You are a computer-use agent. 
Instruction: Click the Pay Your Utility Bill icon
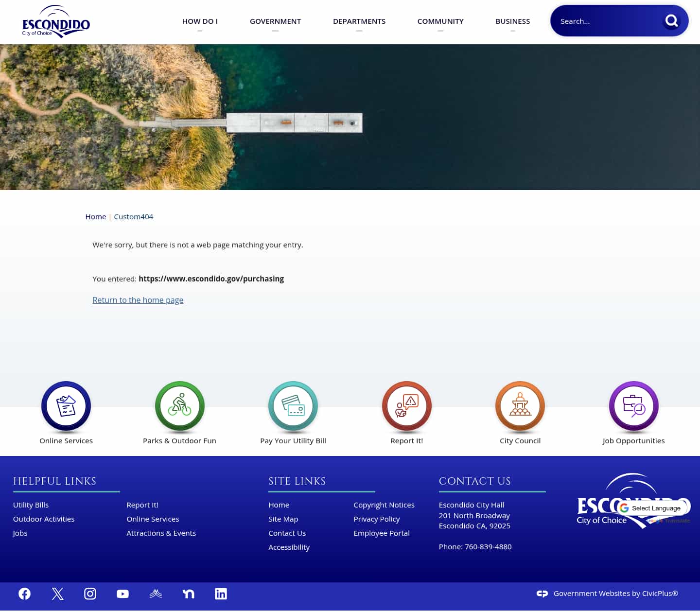point(293,406)
